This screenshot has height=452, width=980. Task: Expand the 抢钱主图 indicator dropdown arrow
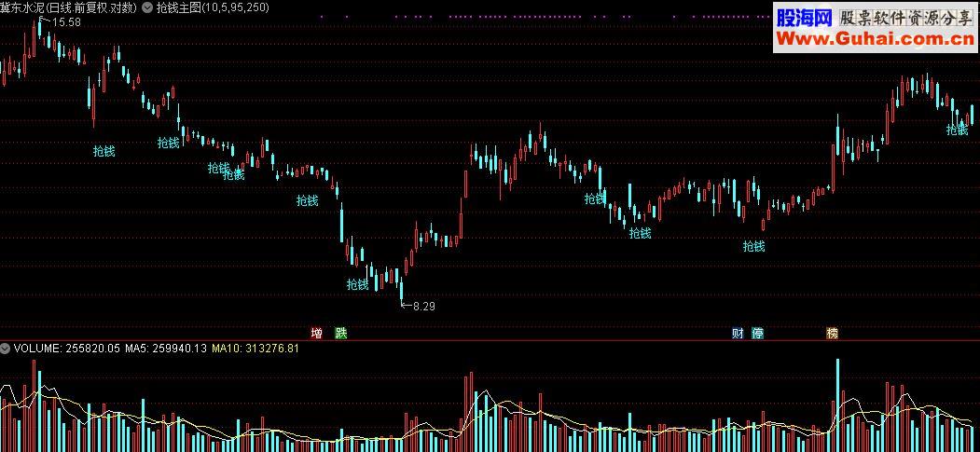147,7
